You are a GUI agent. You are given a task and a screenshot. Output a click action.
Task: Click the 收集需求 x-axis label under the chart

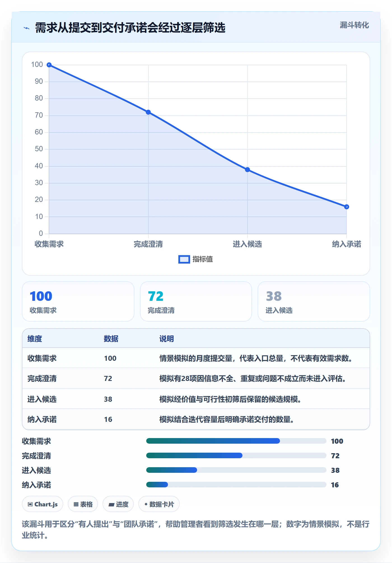[49, 244]
